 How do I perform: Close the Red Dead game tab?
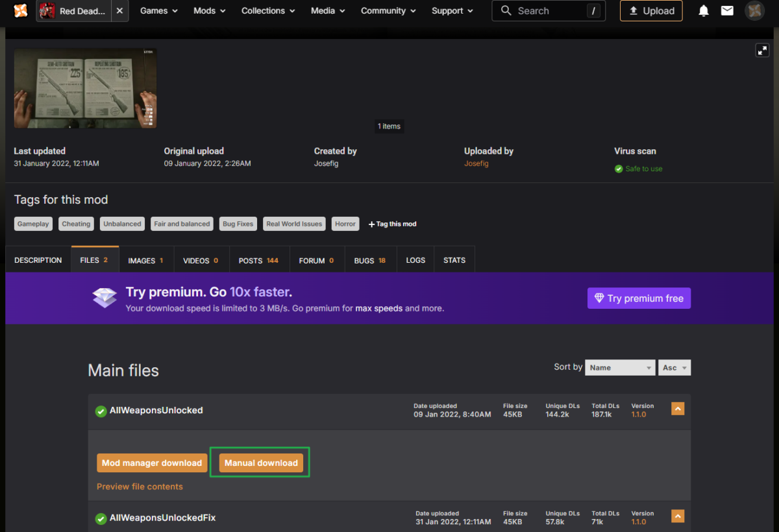pyautogui.click(x=119, y=11)
